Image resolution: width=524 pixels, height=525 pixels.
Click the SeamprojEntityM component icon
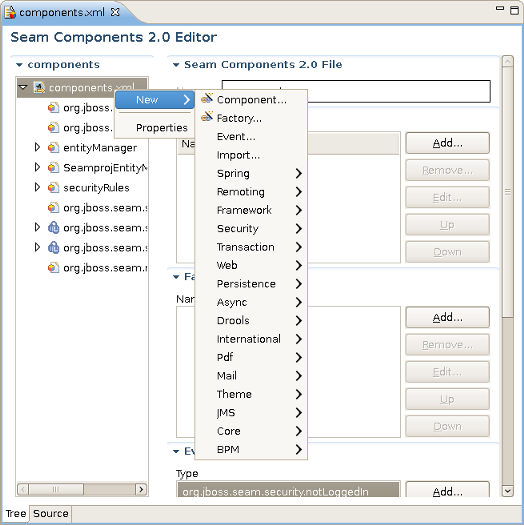(x=53, y=167)
